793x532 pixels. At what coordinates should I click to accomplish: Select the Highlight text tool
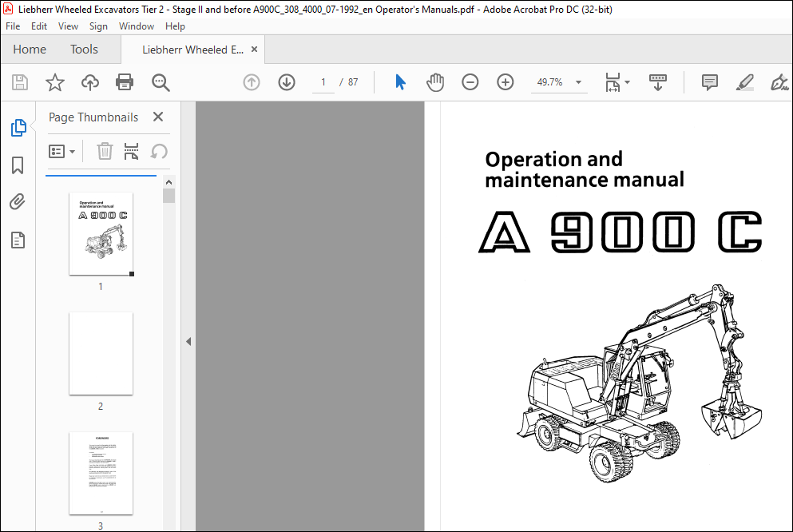(x=745, y=82)
